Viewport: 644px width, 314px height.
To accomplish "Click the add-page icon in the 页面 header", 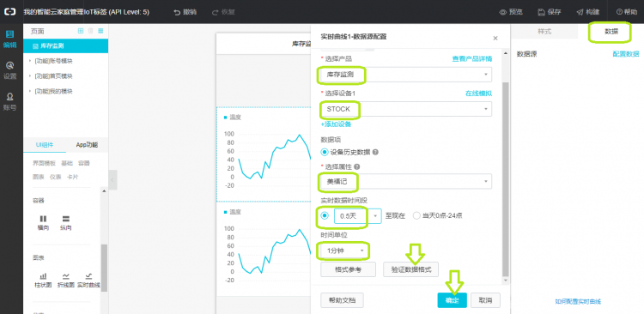I will click(x=81, y=31).
